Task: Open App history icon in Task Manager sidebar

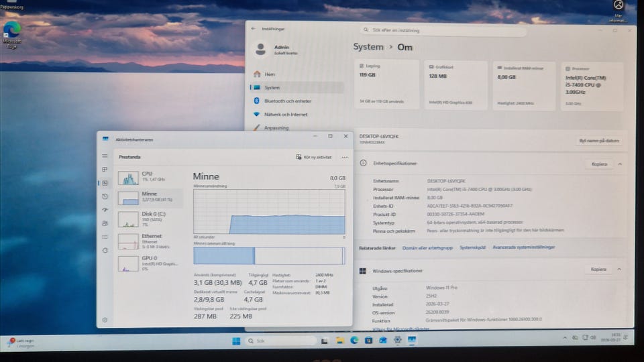Action: 105,196
